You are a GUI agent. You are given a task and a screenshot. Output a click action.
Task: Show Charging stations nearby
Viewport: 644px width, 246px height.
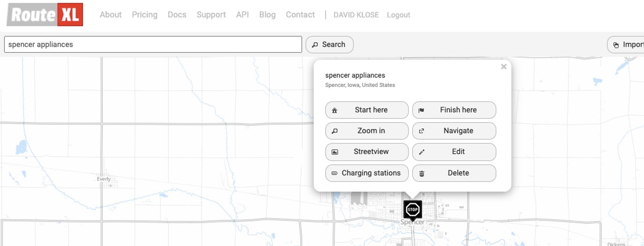[367, 173]
